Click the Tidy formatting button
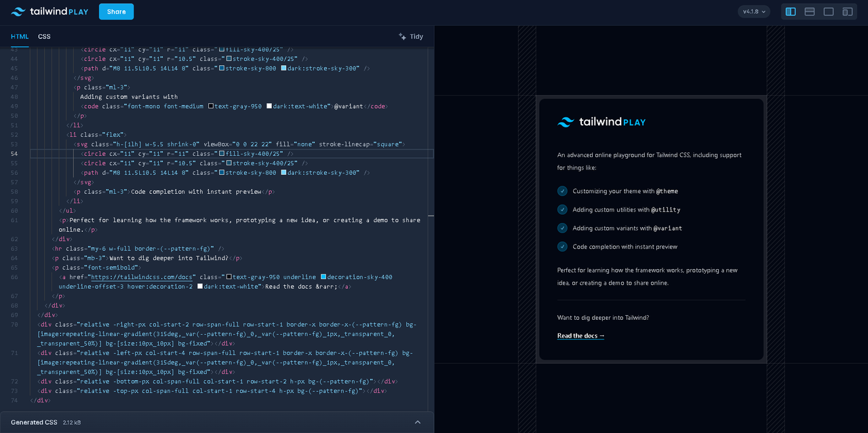Screen dimensions: 868x433 411,37
